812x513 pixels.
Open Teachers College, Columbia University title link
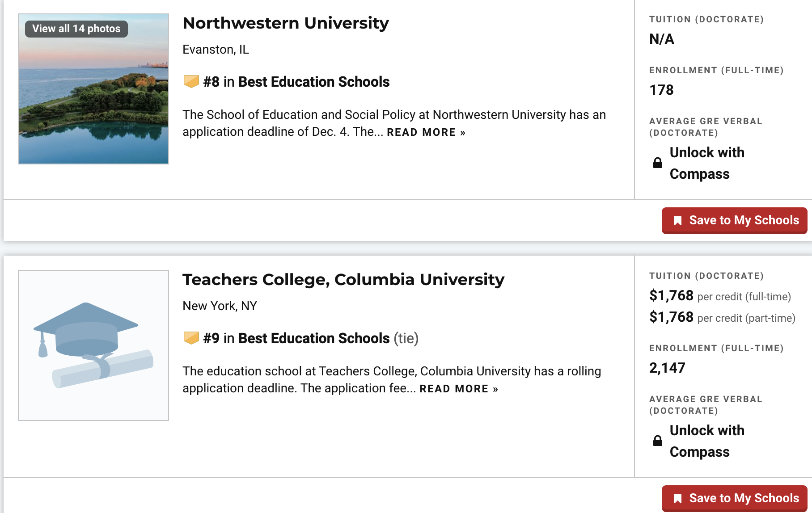point(343,279)
